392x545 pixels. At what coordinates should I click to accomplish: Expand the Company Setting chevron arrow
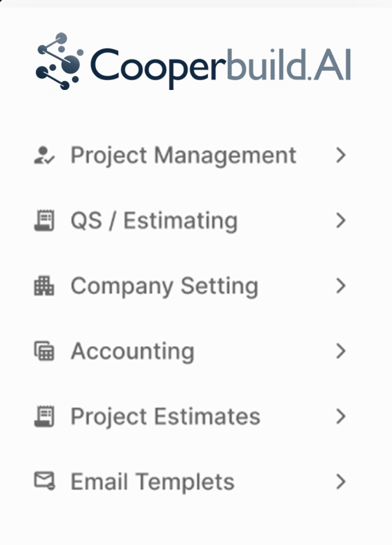(341, 285)
